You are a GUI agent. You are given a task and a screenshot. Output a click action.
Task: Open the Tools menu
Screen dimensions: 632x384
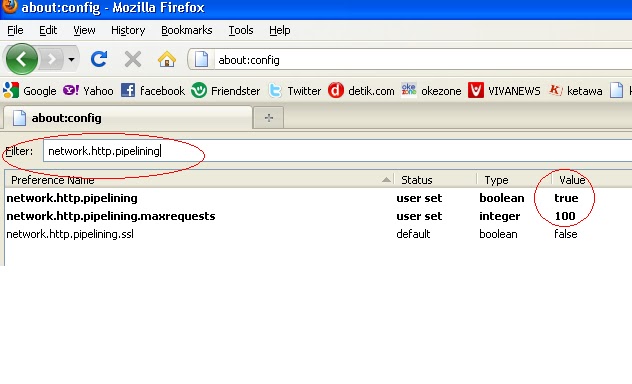241,30
